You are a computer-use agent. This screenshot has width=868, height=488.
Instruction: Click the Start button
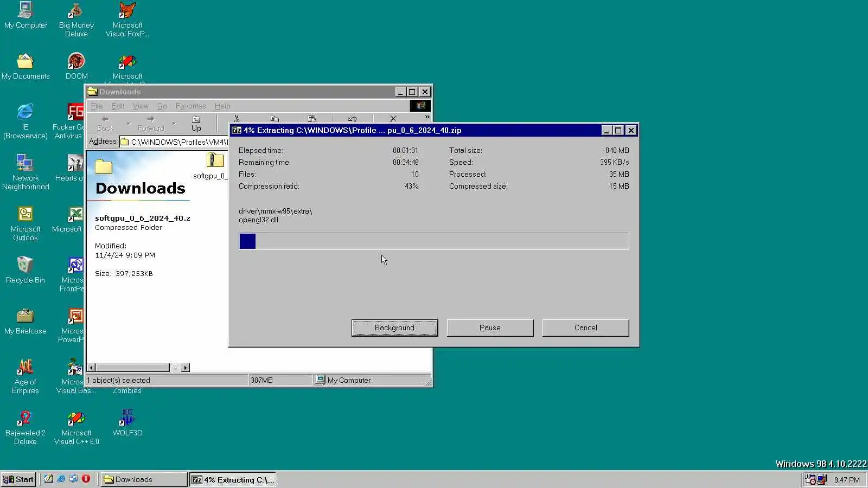tap(18, 479)
